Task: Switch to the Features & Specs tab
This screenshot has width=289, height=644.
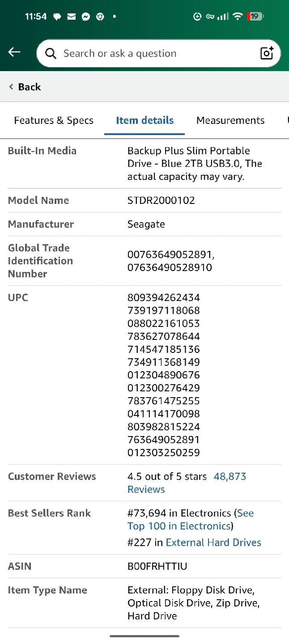Action: [54, 120]
